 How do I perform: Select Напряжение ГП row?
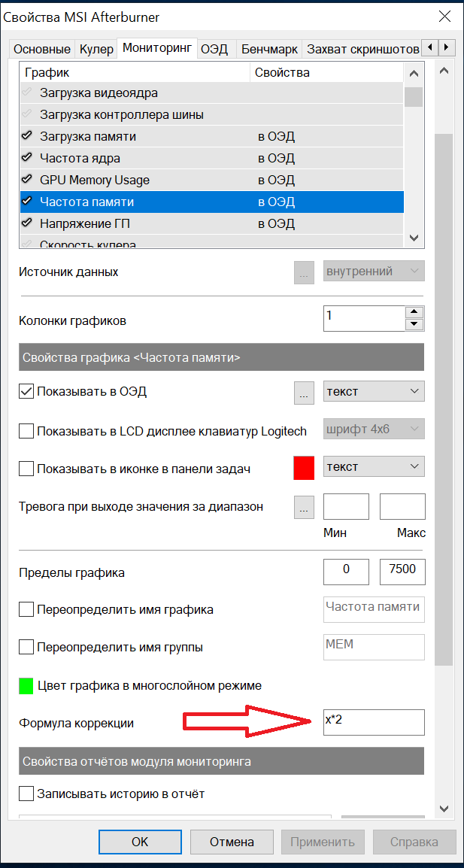tap(211, 223)
